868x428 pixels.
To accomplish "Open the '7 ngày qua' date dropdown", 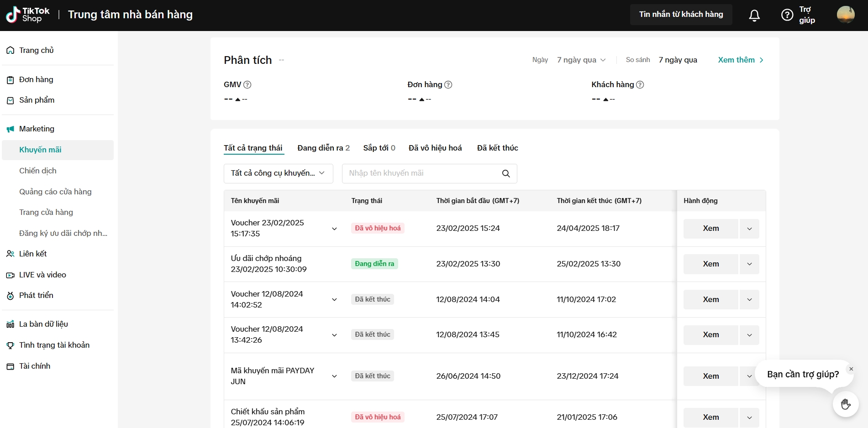I will [x=581, y=60].
